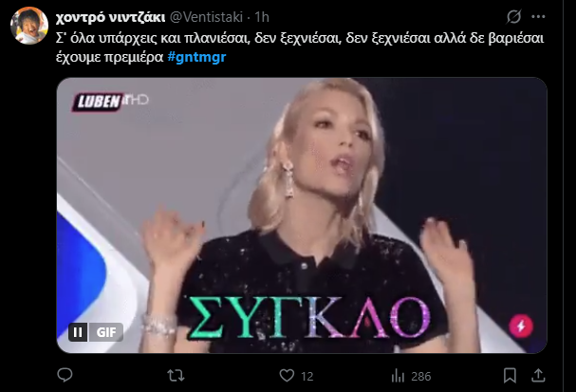Open the tweet via the 1h timestamp
This screenshot has width=576, height=392.
[262, 17]
